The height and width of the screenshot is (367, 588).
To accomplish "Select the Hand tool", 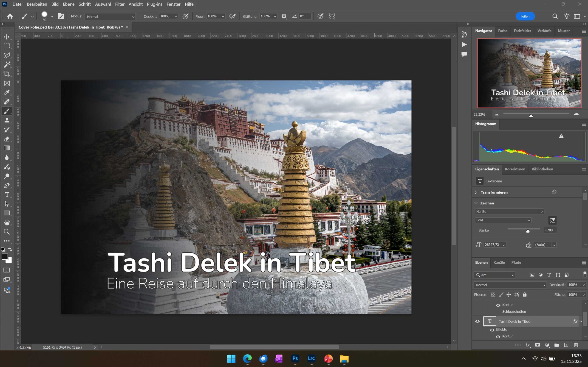I will point(7,222).
